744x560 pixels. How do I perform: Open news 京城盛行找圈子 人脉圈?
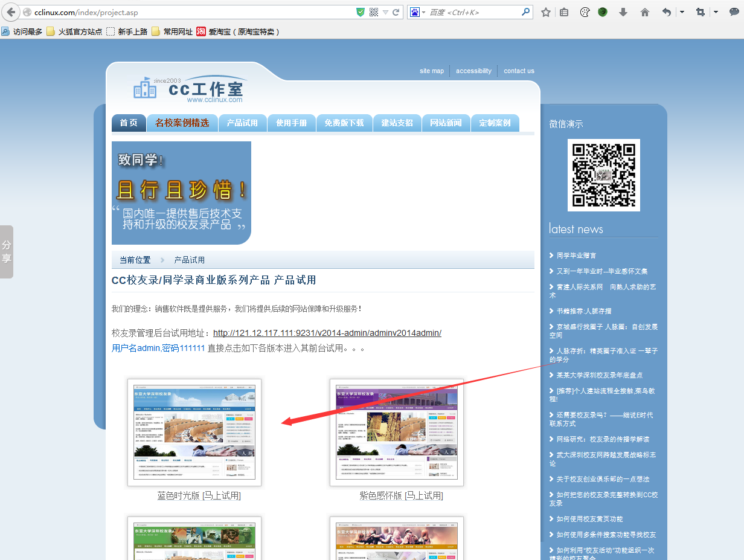[604, 330]
